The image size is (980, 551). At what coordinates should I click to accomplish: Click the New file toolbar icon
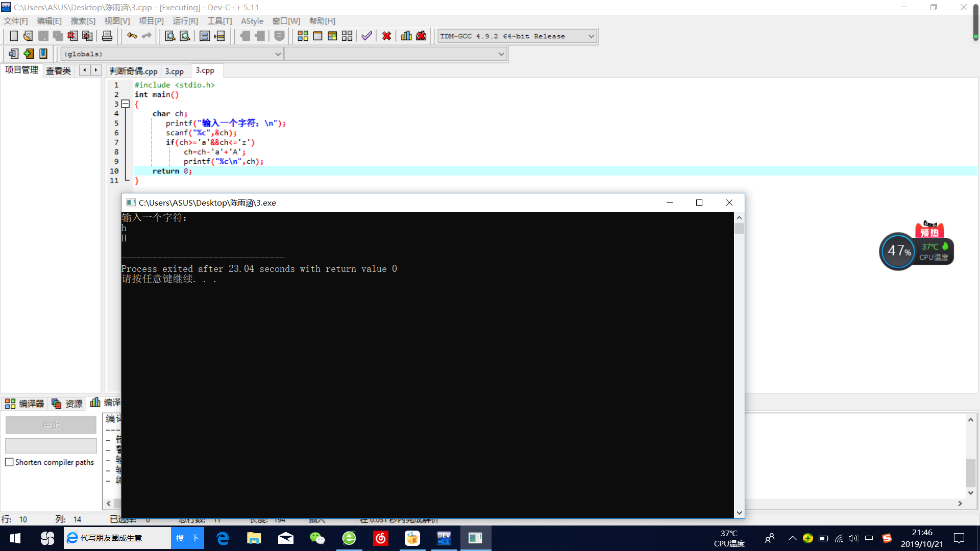pyautogui.click(x=14, y=36)
